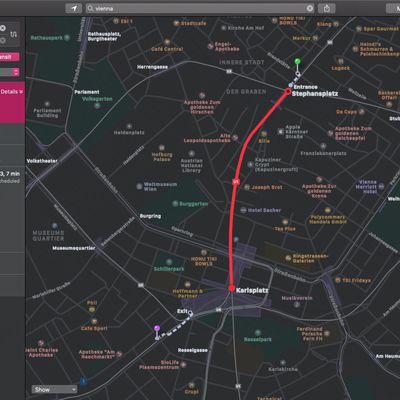This screenshot has width=400, height=400.
Task: Clear the starting point field
Action: 2,28
